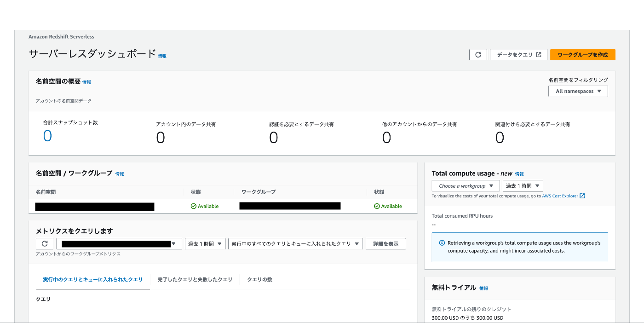Open the redacted workgroup name link
Viewport: 644px width, 323px height.
point(290,206)
